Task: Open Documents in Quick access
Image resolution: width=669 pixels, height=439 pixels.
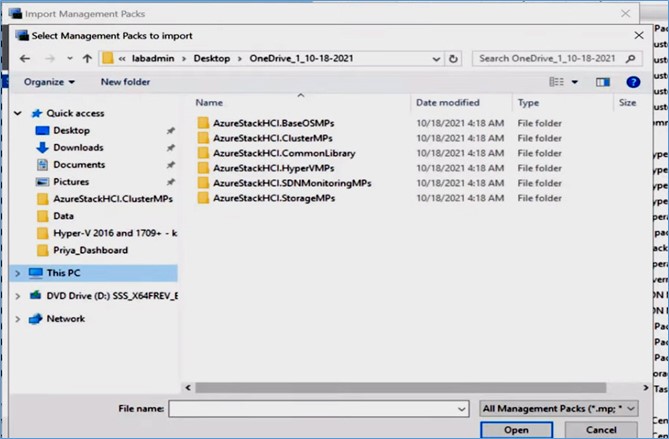Action: click(79, 165)
